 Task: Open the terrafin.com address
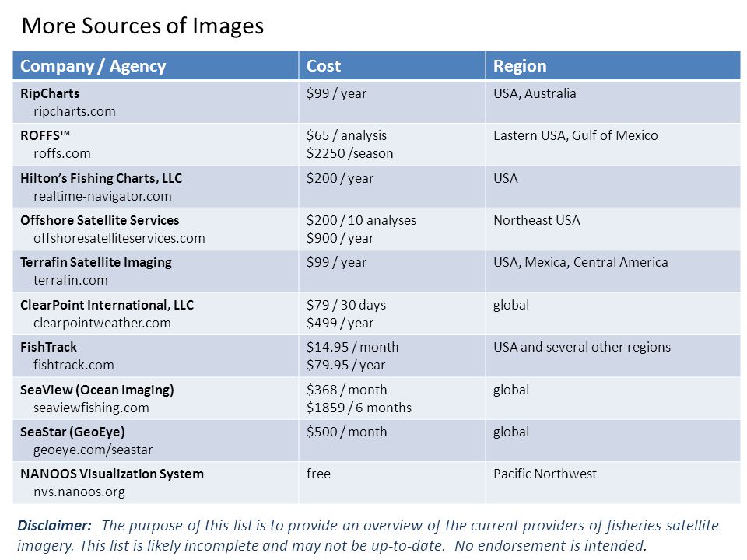tap(71, 281)
